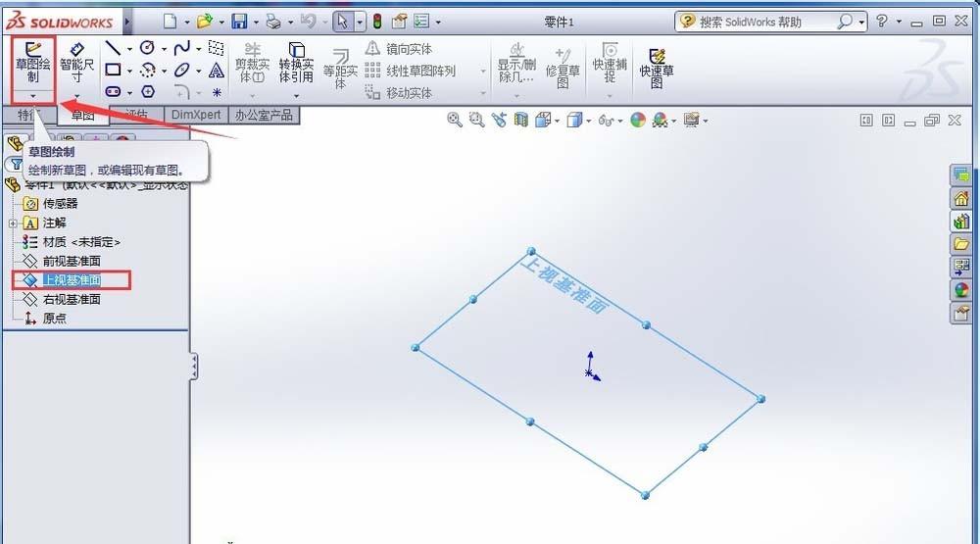
Task: Select 前视基准面 in the feature tree
Action: [72, 261]
